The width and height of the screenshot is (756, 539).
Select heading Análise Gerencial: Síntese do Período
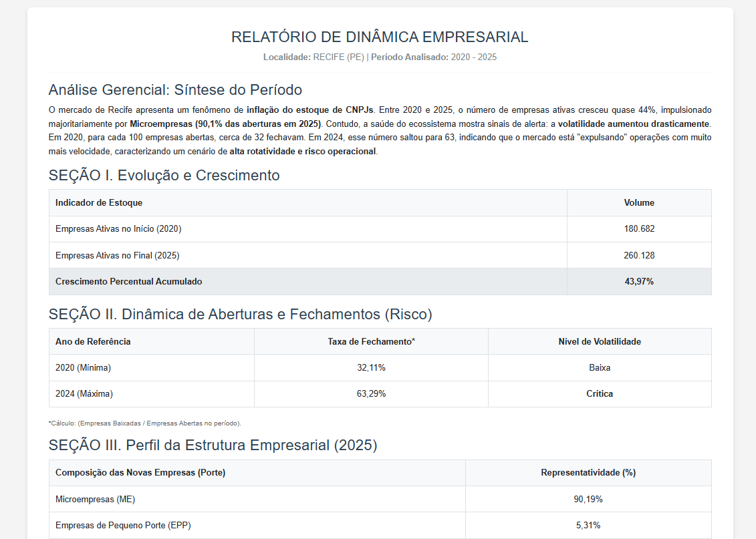(174, 89)
